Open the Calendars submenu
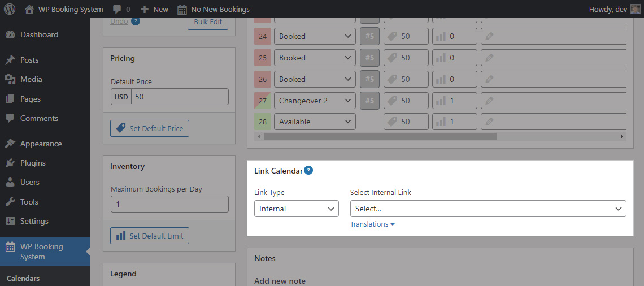This screenshot has width=644, height=286. (x=23, y=278)
